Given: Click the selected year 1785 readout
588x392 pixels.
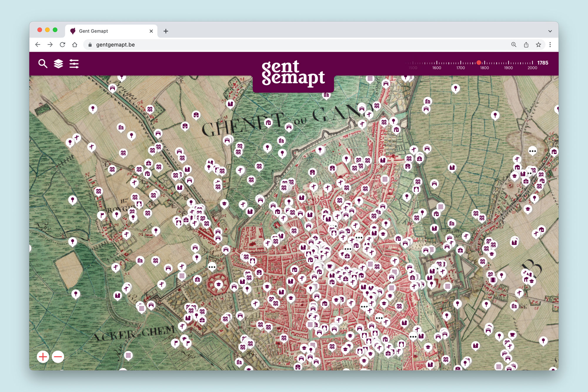Looking at the screenshot, I should pyautogui.click(x=543, y=63).
